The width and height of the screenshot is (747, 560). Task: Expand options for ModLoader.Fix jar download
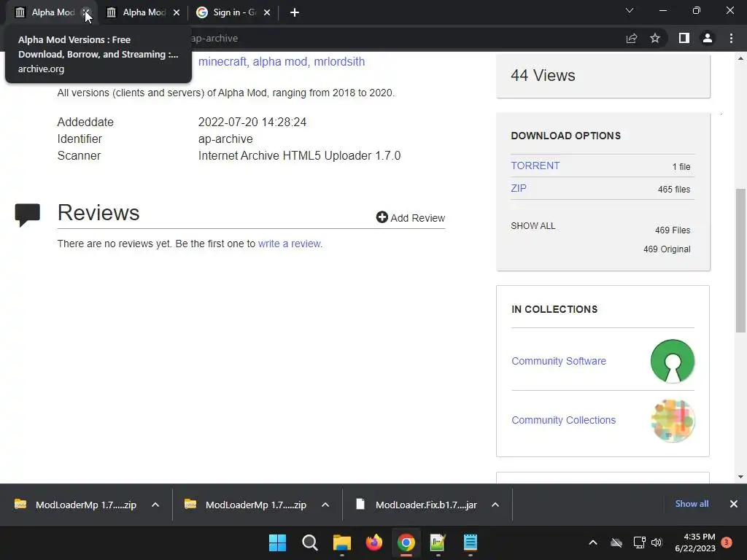click(495, 505)
